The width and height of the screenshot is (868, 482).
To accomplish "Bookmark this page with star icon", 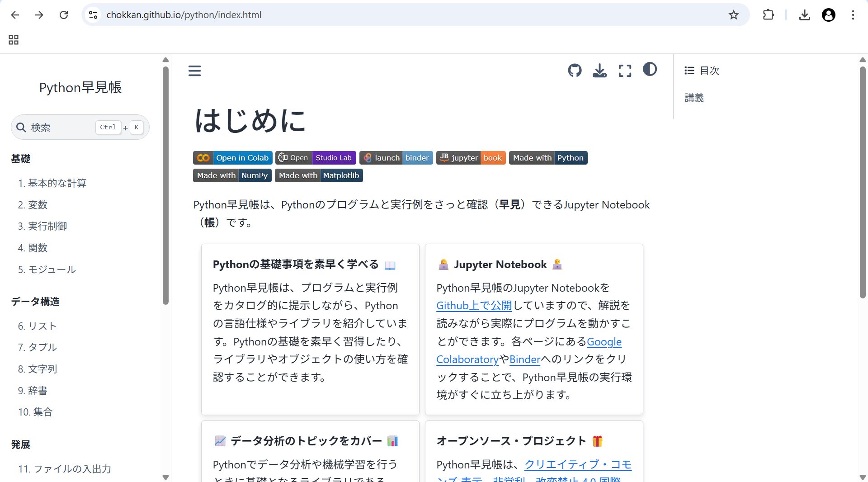I will coord(733,15).
